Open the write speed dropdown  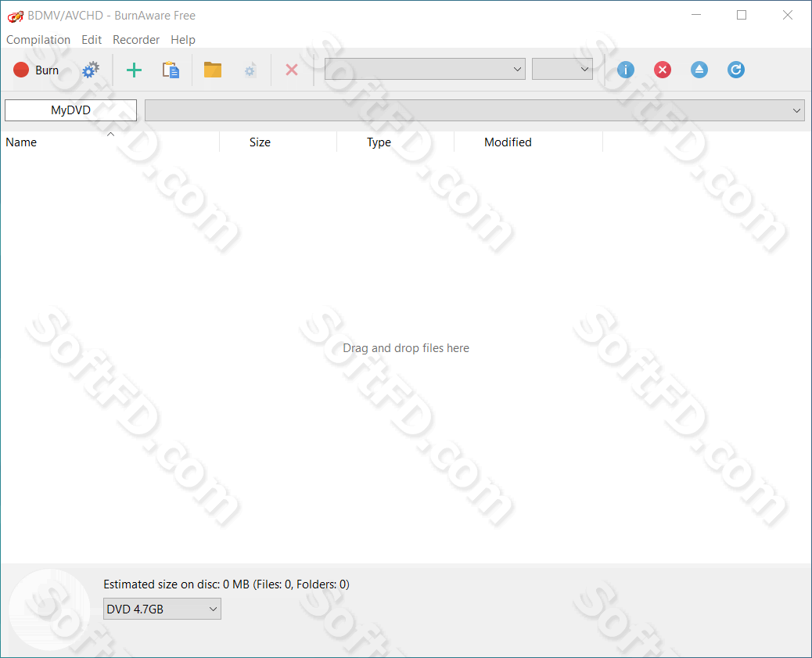pyautogui.click(x=562, y=69)
